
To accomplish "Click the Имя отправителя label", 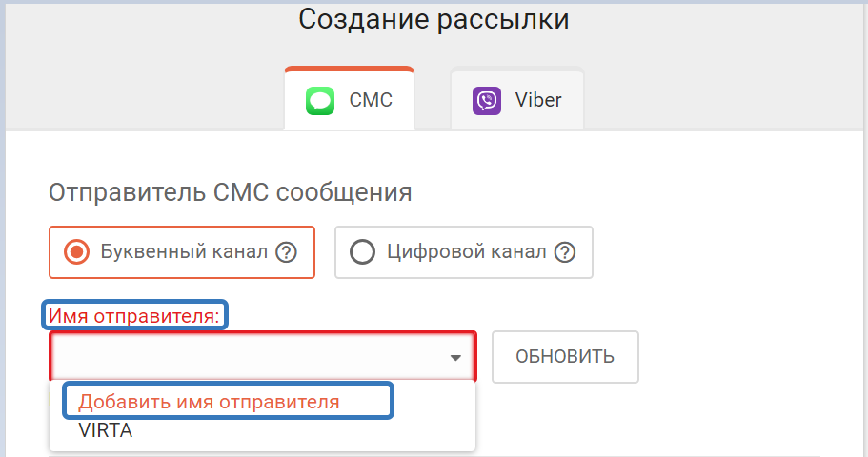I will 134,315.
